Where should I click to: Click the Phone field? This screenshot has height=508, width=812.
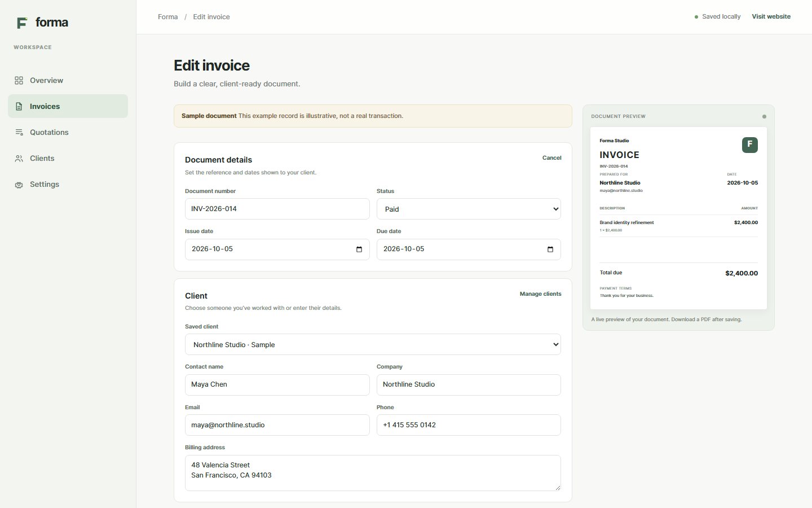coord(469,425)
